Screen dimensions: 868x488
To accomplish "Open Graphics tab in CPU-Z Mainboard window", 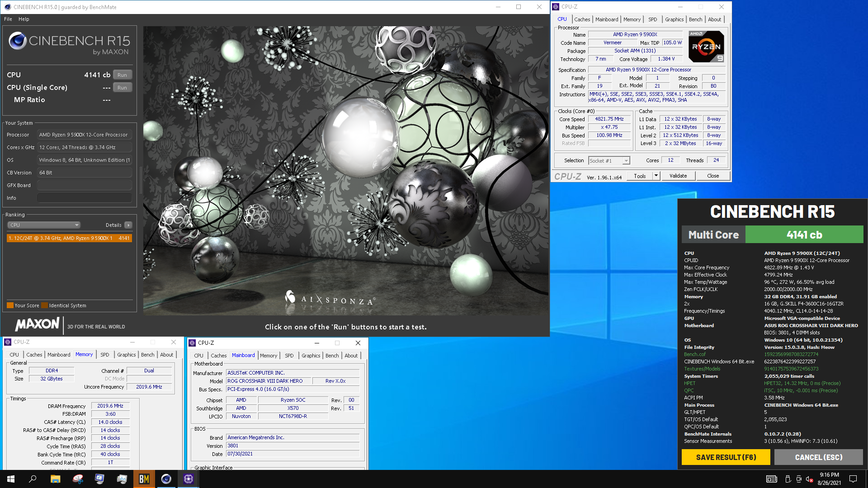I will pos(311,356).
